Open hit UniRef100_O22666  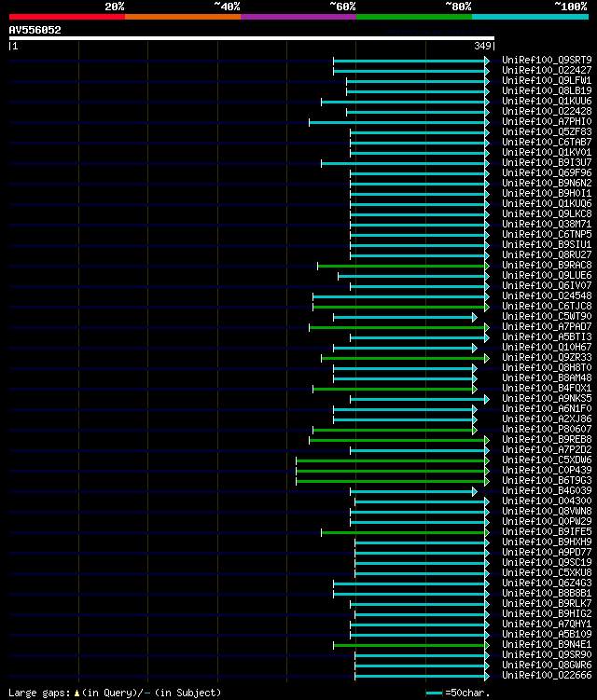[547, 676]
